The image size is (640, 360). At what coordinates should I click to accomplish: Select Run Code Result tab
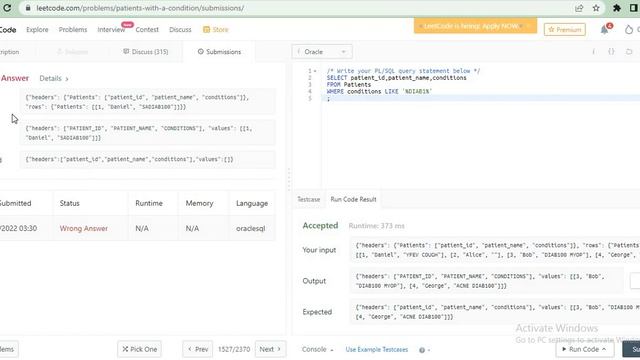pyautogui.click(x=353, y=200)
